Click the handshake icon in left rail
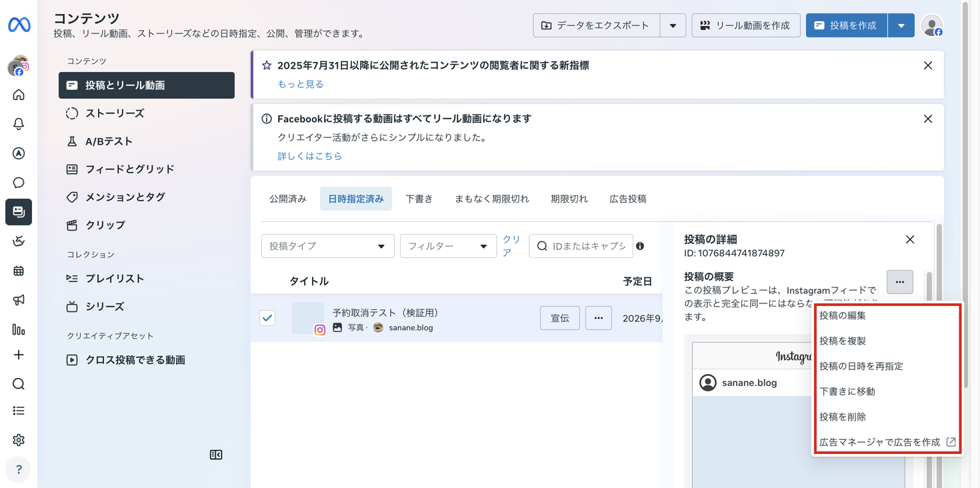980x488 pixels. point(19,241)
